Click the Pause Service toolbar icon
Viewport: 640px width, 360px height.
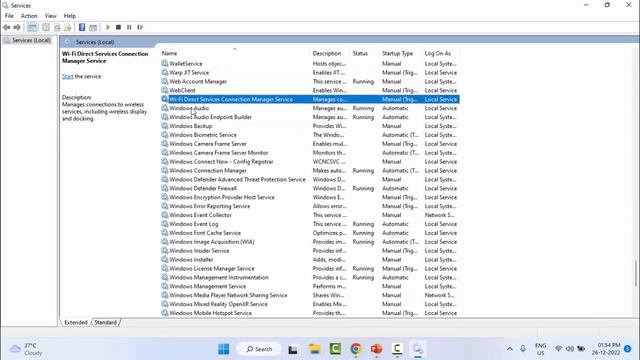(129, 27)
